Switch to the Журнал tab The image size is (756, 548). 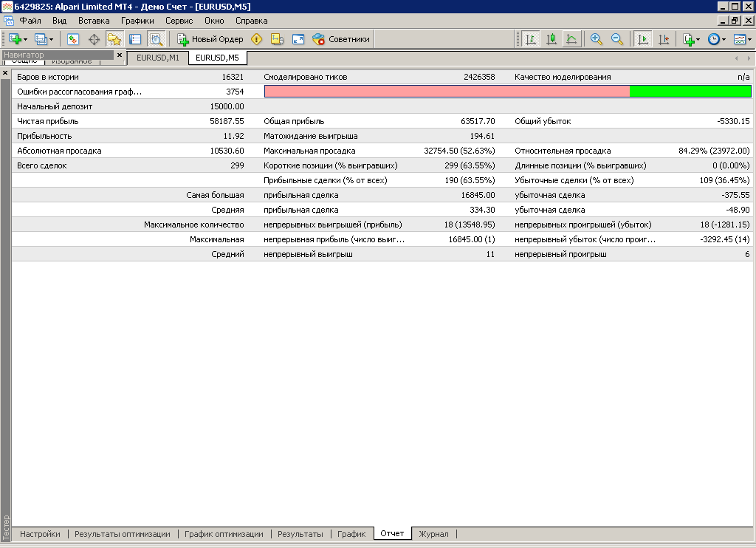coord(433,534)
